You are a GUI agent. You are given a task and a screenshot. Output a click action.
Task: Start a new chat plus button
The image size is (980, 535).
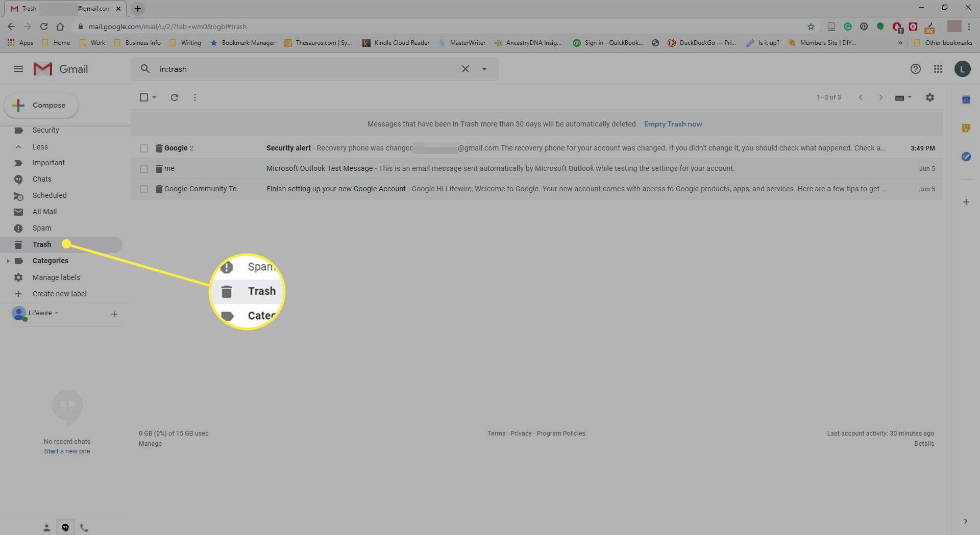(114, 314)
